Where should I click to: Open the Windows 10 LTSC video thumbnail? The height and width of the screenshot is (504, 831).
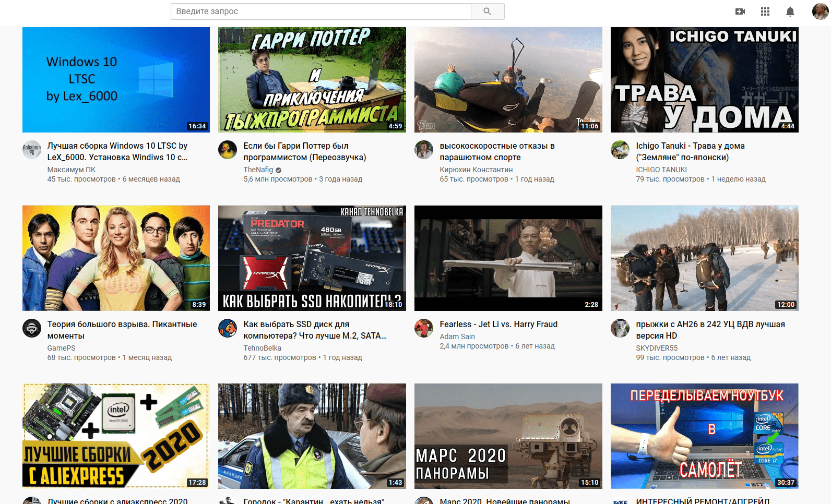pos(116,80)
